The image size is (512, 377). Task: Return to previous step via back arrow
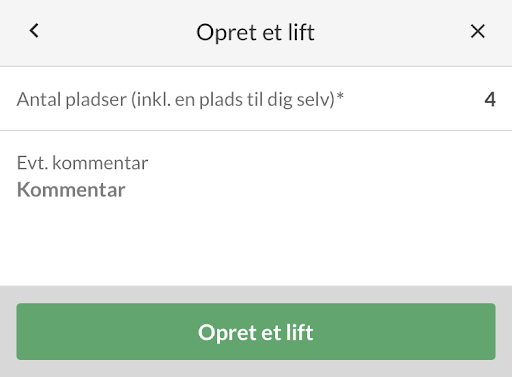point(34,31)
